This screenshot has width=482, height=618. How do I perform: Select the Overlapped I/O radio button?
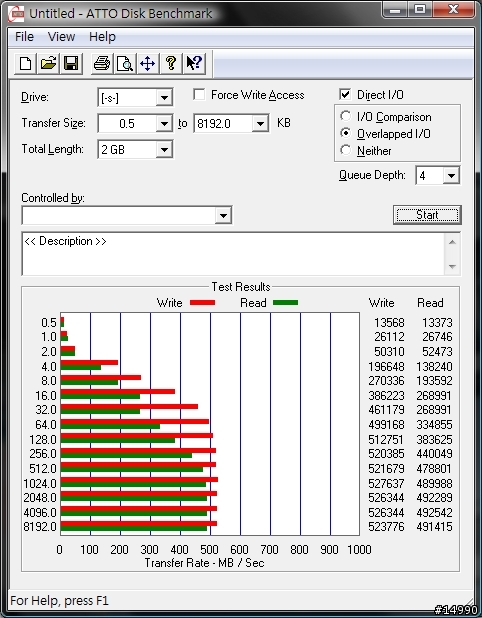tap(345, 133)
